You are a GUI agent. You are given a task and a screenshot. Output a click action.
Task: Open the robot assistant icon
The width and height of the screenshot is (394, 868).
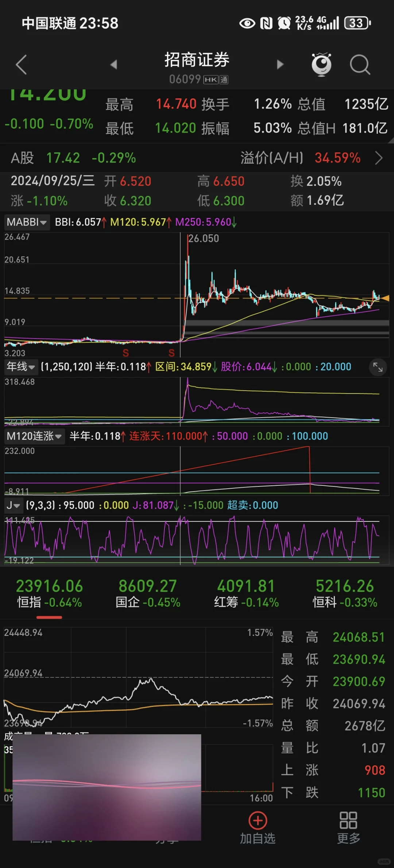[x=321, y=64]
